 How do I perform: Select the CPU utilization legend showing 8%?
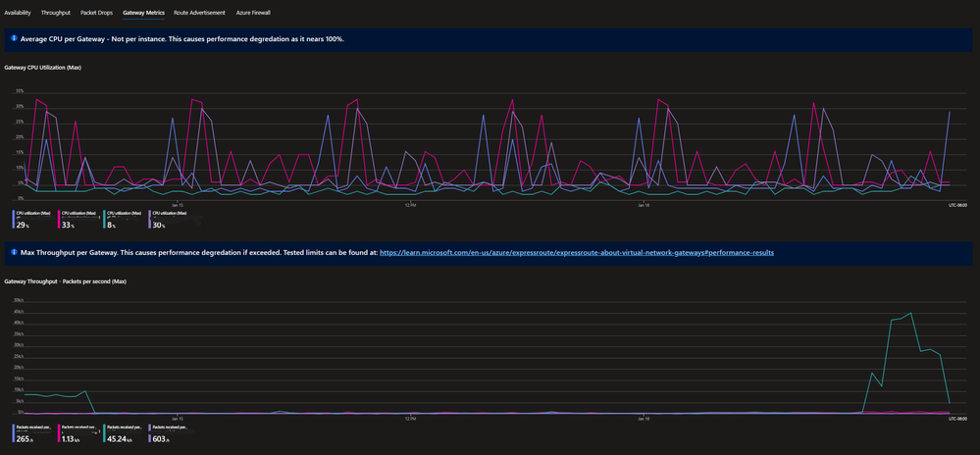click(125, 220)
